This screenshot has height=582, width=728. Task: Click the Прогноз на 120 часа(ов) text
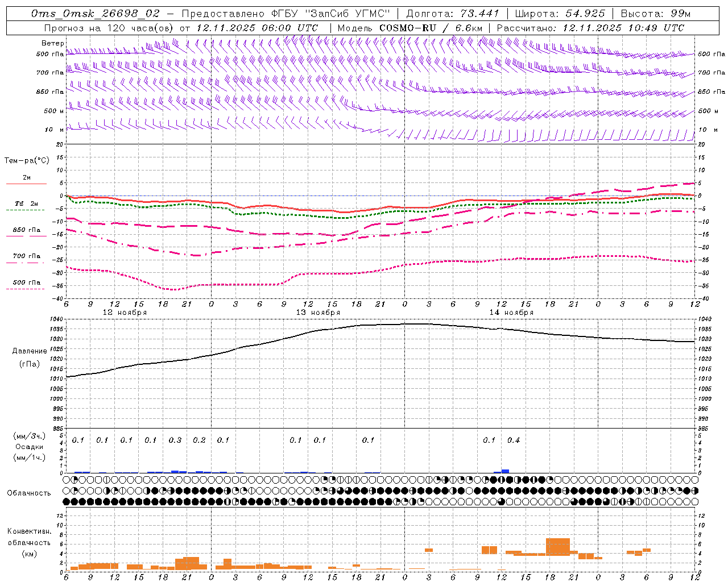pyautogui.click(x=109, y=28)
